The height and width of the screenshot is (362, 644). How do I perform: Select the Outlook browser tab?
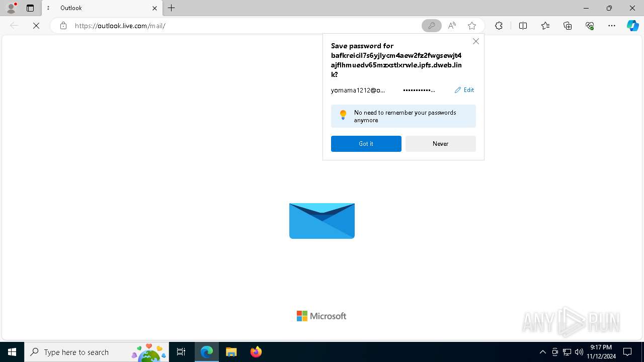(x=102, y=8)
